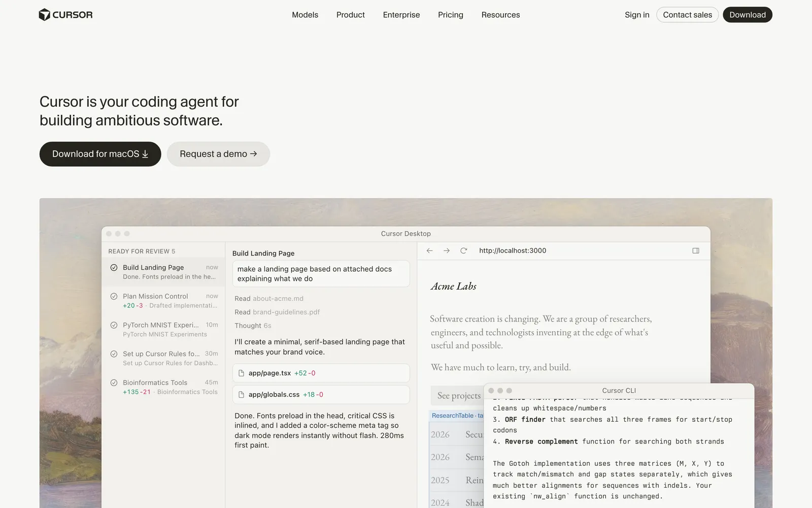Click the See projects button in preview
This screenshot has width=812, height=508.
[x=457, y=395]
